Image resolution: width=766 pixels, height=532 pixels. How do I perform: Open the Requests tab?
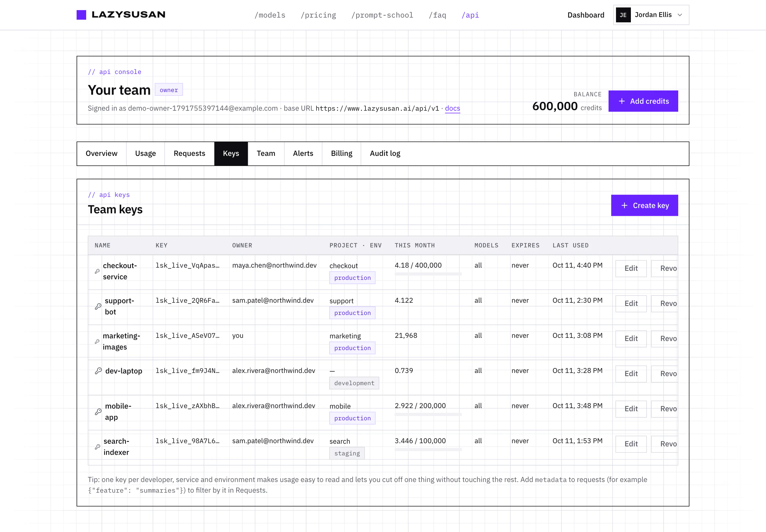189,154
